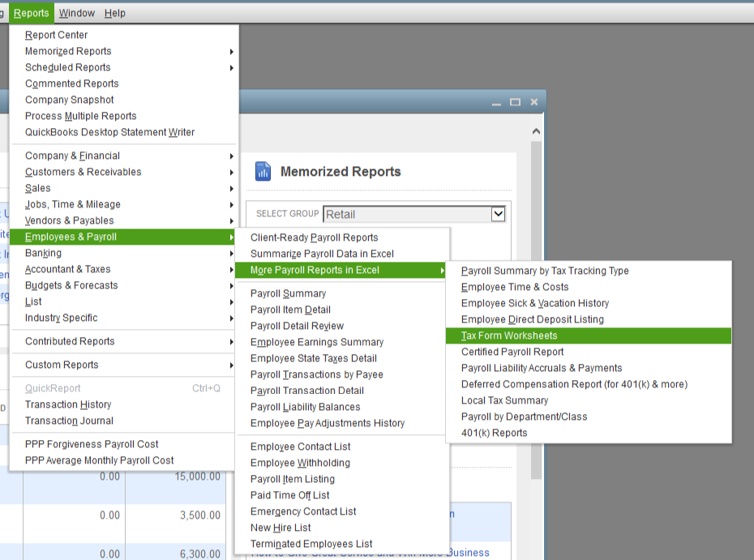Expand Accountant & Taxes submenu
Image resolution: width=754 pixels, height=560 pixels.
(123, 269)
